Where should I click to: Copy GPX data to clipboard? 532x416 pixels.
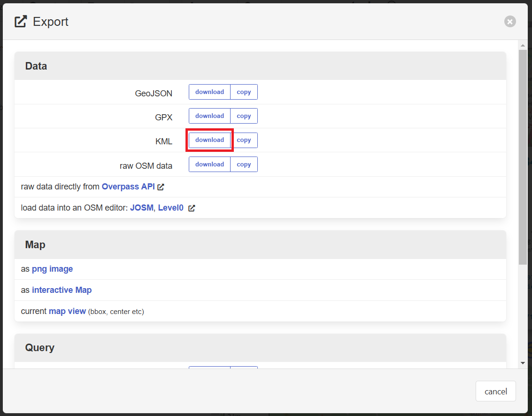pos(244,116)
